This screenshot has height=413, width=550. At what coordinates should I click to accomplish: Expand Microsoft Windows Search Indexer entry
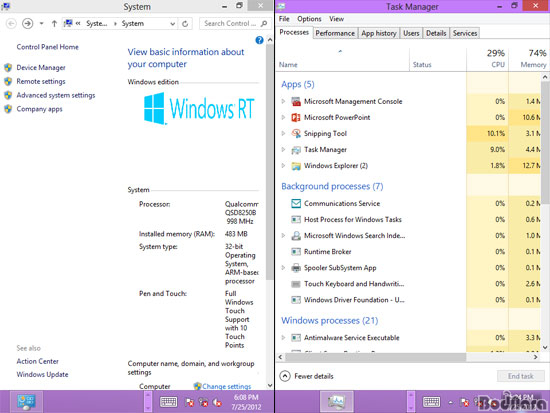coord(283,235)
